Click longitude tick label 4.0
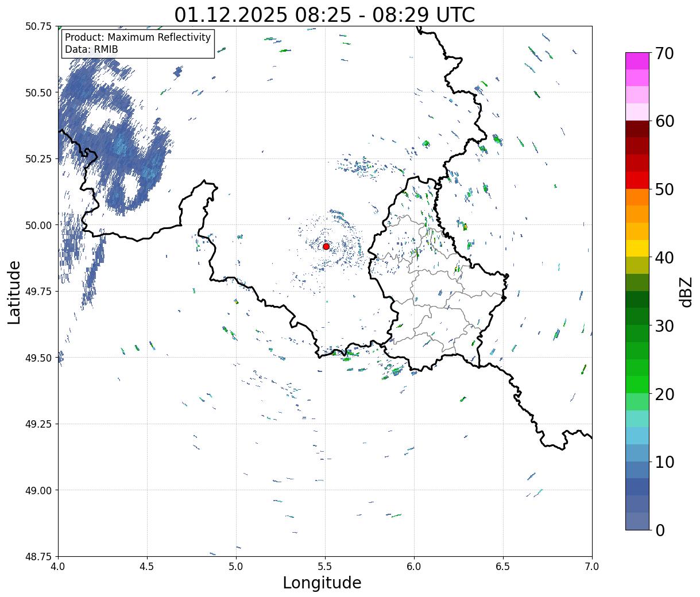The width and height of the screenshot is (700, 597). click(58, 566)
